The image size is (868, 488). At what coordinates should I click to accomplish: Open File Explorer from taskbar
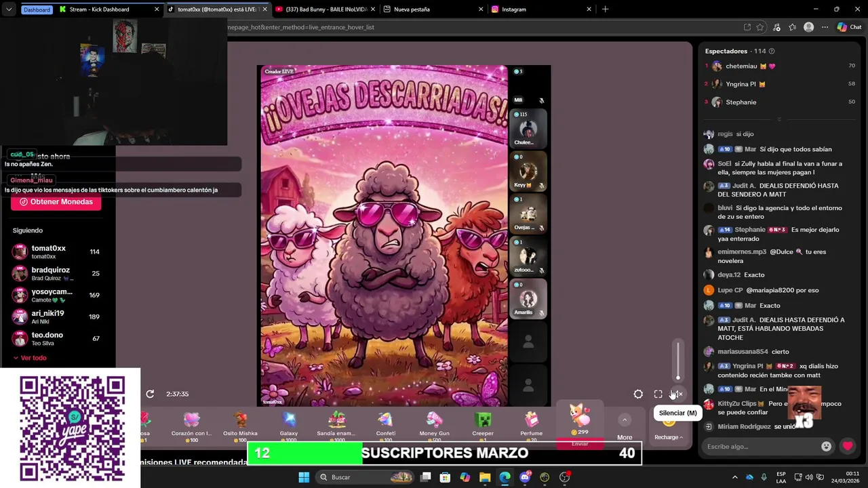485,477
